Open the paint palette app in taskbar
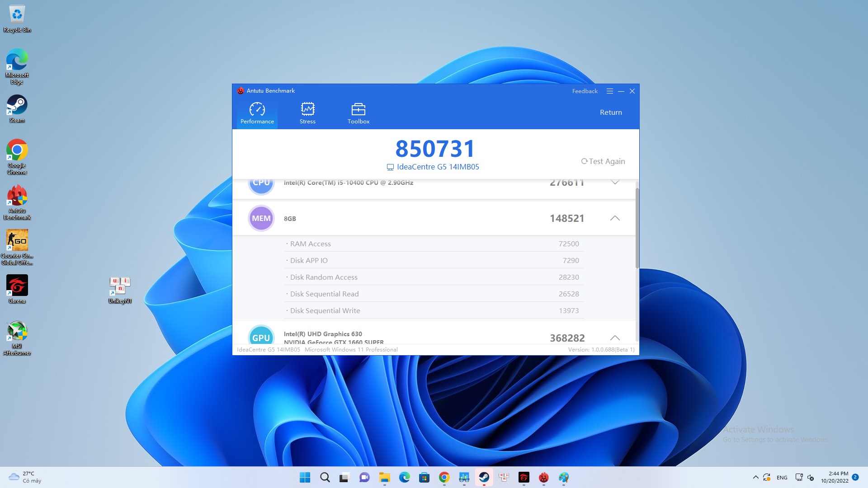The height and width of the screenshot is (488, 868). (564, 477)
